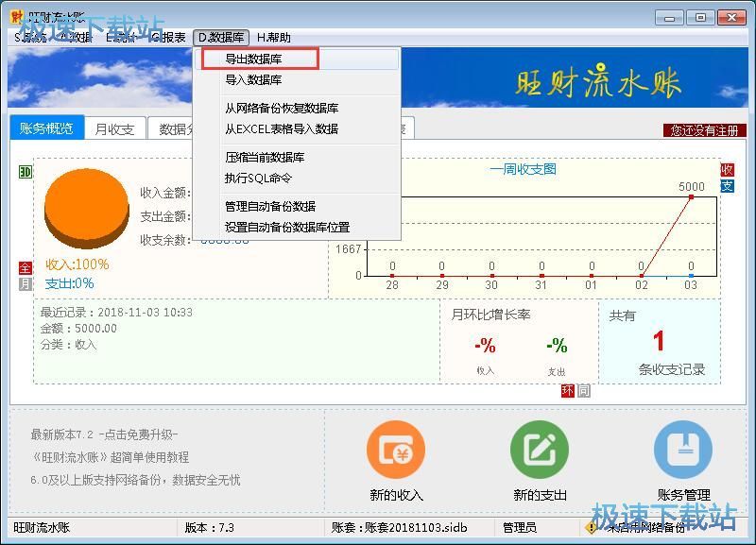756x545 pixels.
Task: Click the 月环比增长率 heading
Action: point(490,315)
